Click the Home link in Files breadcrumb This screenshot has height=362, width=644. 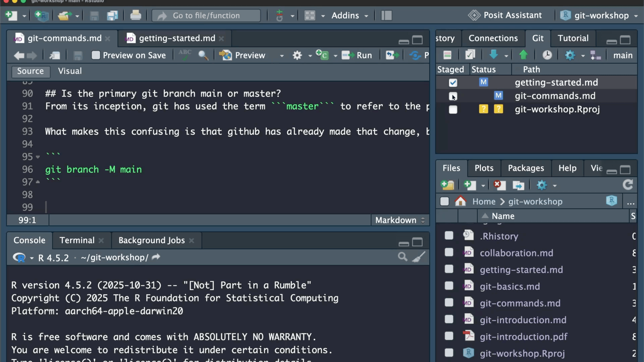484,201
